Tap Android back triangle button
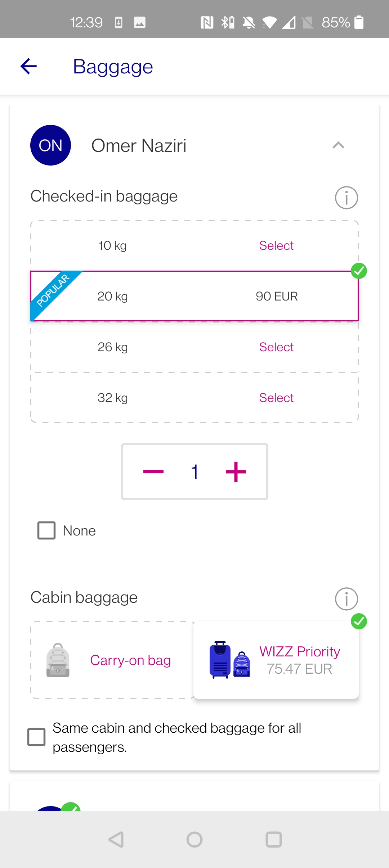The image size is (389, 868). point(116,840)
